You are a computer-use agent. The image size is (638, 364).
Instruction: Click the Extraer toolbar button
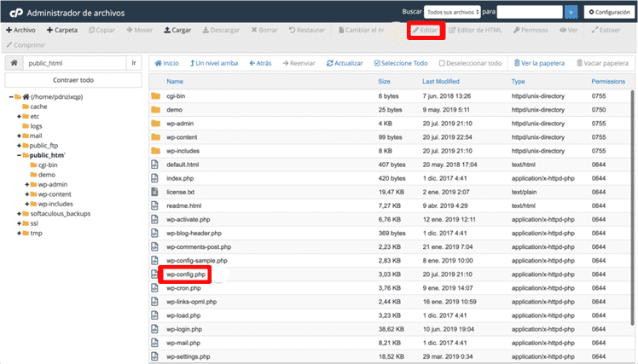tap(606, 30)
